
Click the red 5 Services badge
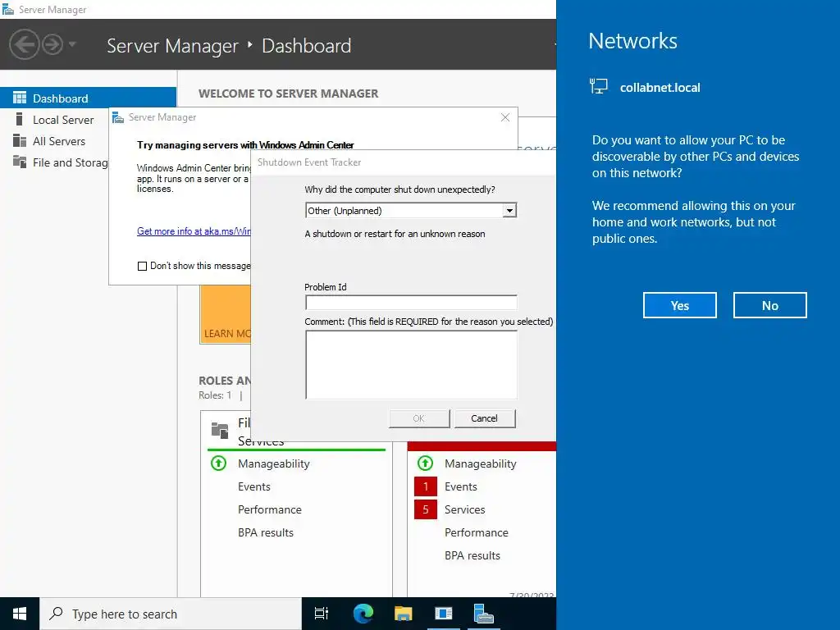tap(426, 509)
